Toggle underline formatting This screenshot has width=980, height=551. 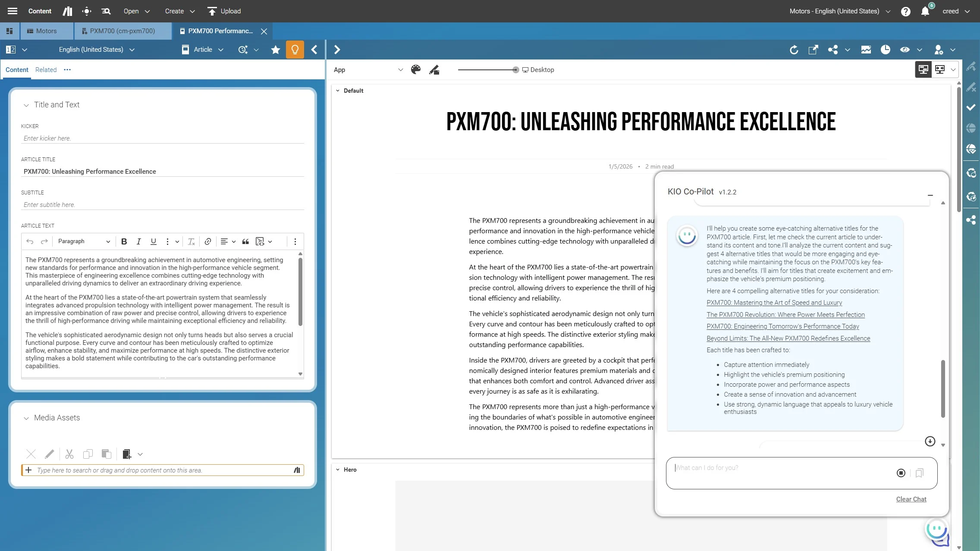click(153, 241)
